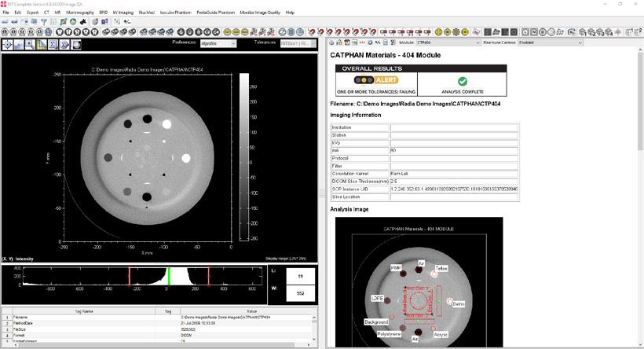The height and width of the screenshot is (349, 644).
Task: Open the Monitor Image Quality menu
Action: (x=260, y=13)
